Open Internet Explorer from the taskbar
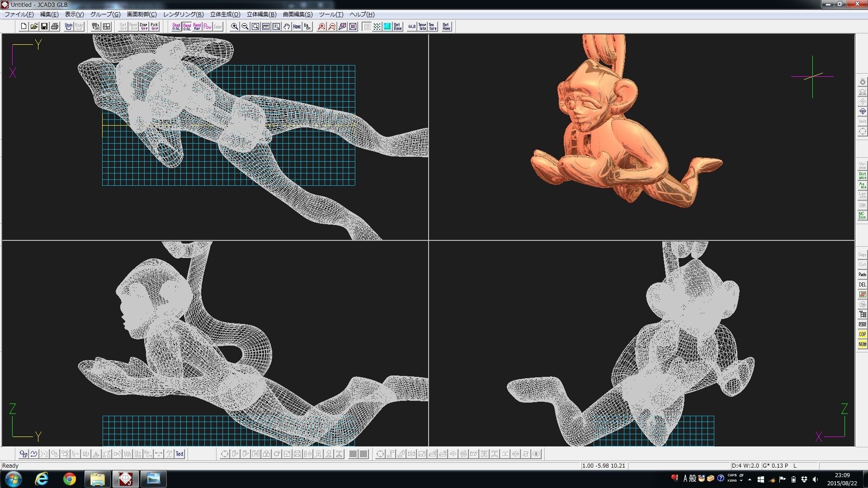Image resolution: width=868 pixels, height=488 pixels. (x=42, y=479)
